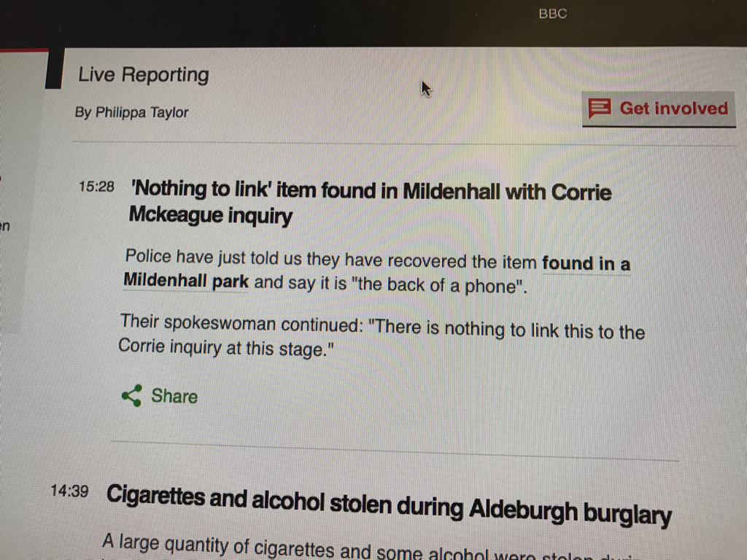Select the Live Reporting heading

click(x=143, y=75)
